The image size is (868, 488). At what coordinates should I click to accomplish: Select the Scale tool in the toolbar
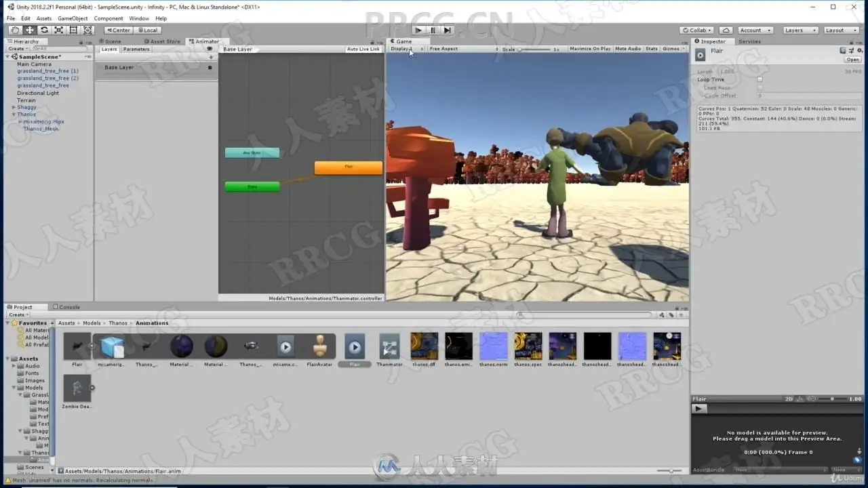coord(58,30)
